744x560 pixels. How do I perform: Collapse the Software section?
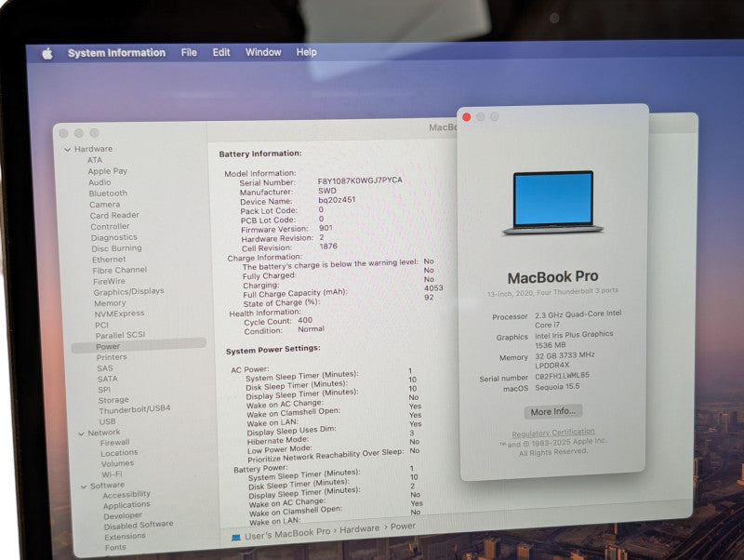tap(84, 487)
